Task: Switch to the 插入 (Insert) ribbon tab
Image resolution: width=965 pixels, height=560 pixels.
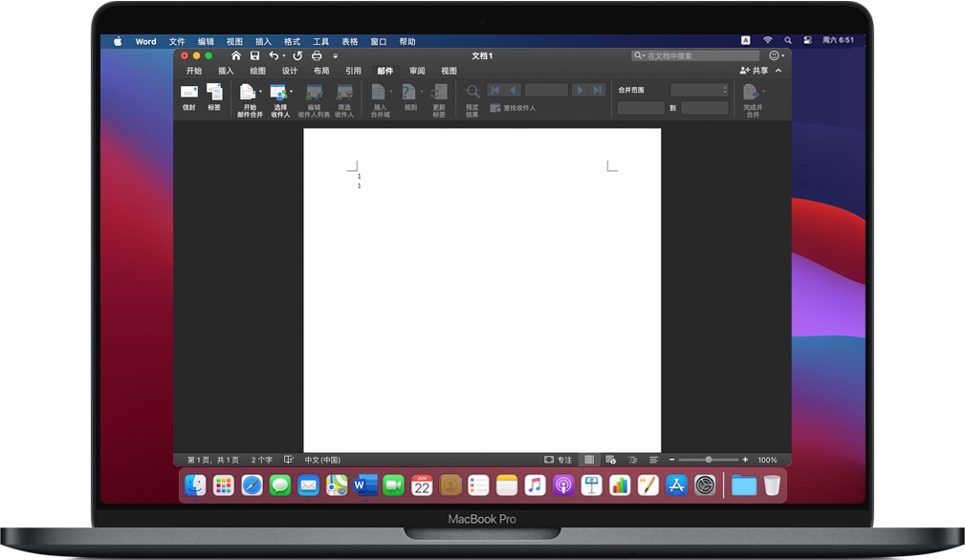Action: tap(226, 71)
